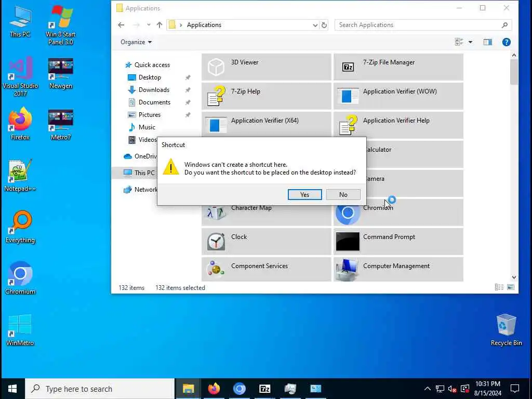This screenshot has height=399, width=532.
Task: Select the Firefox desktop shortcut
Action: [20, 124]
